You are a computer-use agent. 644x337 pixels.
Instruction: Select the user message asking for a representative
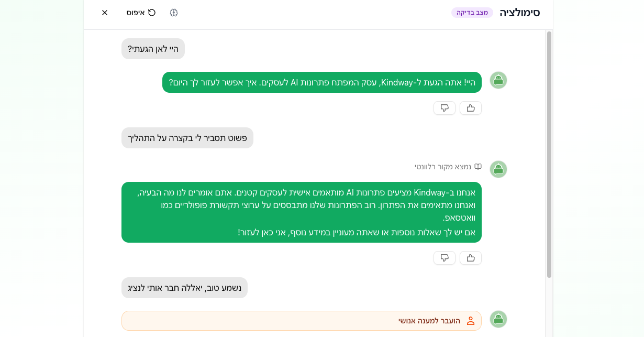click(184, 288)
